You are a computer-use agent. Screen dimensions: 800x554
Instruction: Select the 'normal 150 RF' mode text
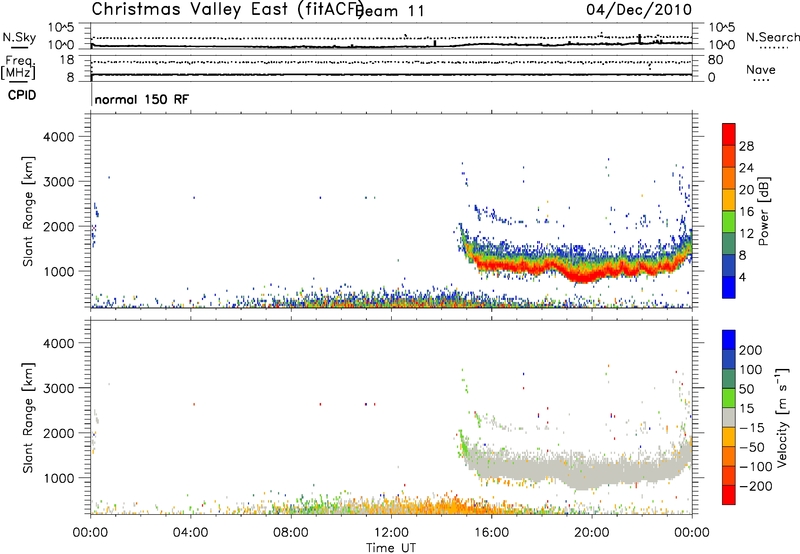point(141,99)
